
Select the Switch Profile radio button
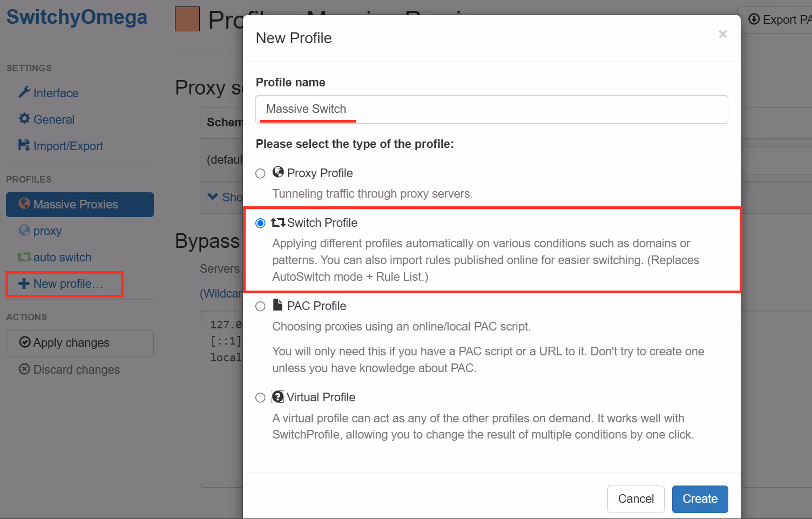click(x=260, y=223)
